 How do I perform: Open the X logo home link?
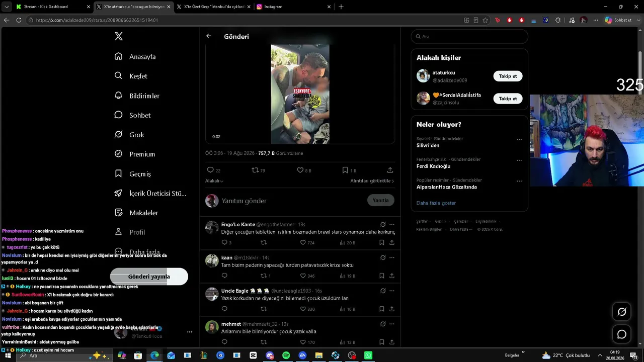[x=119, y=36]
